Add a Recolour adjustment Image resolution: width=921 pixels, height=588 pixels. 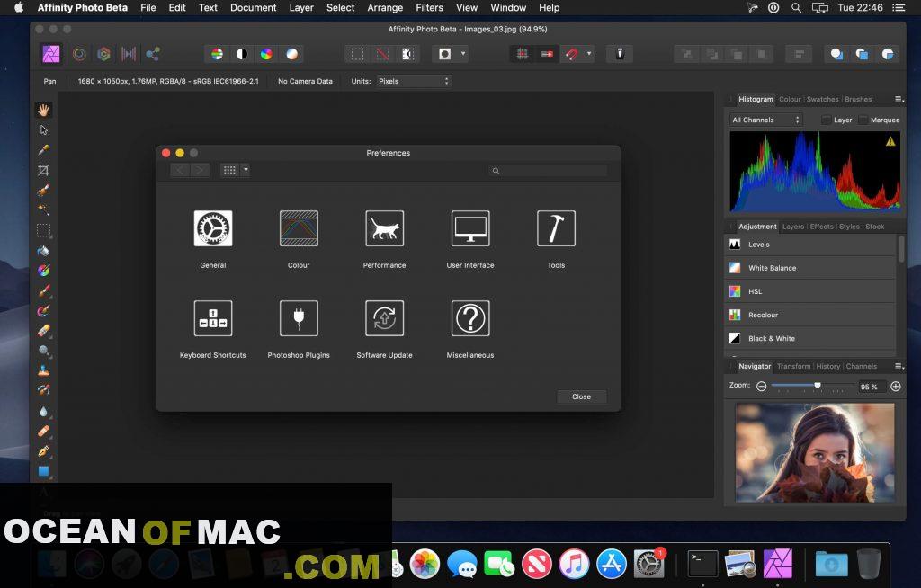[810, 315]
